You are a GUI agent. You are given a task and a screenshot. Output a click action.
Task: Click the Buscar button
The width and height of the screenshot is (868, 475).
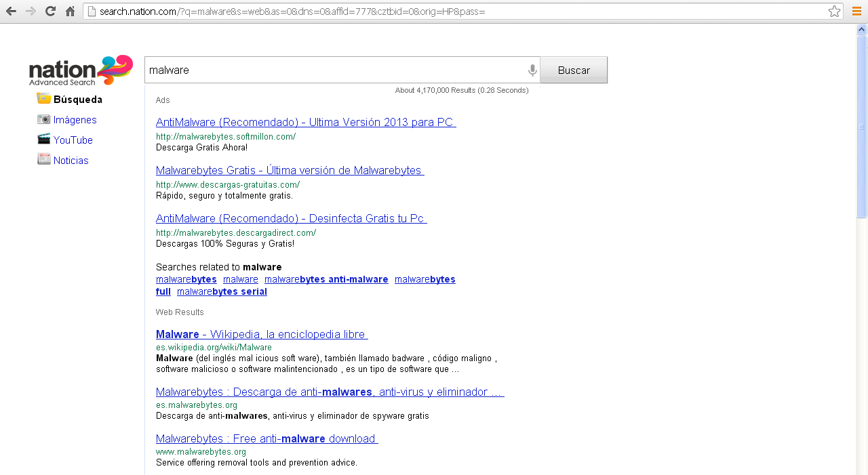pos(574,70)
